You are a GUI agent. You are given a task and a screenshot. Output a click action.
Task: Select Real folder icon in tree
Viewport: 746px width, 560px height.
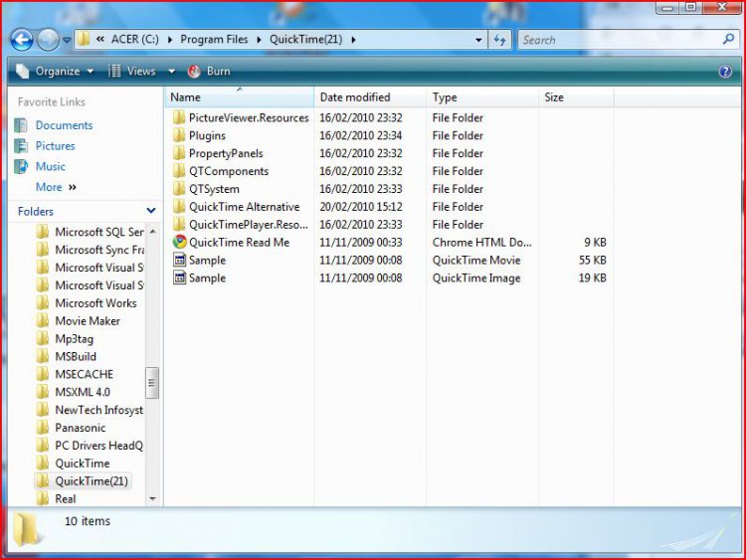point(43,498)
